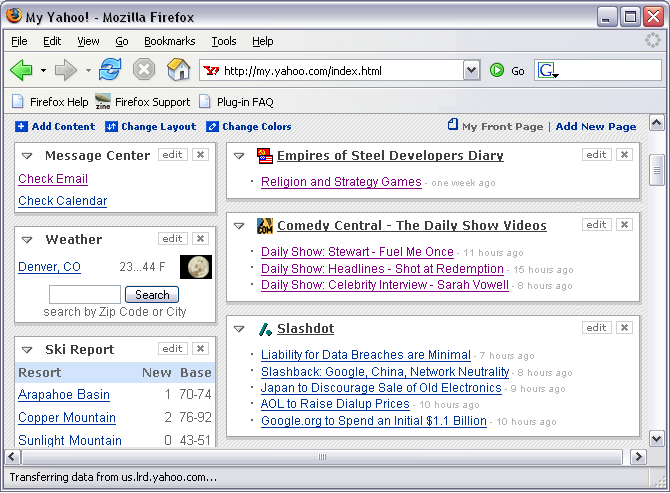The width and height of the screenshot is (670, 493).
Task: Click the Check Email link
Action: 53,179
